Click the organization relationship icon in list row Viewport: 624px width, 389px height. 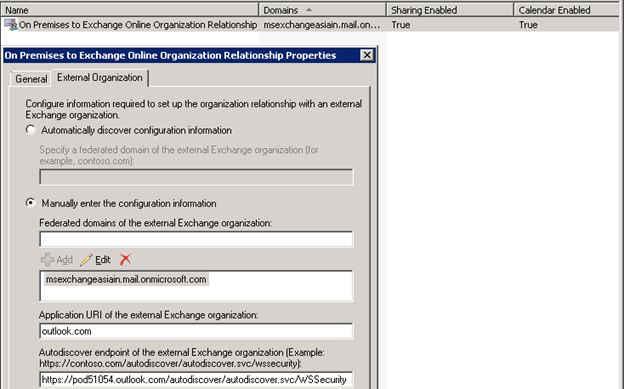[11, 25]
